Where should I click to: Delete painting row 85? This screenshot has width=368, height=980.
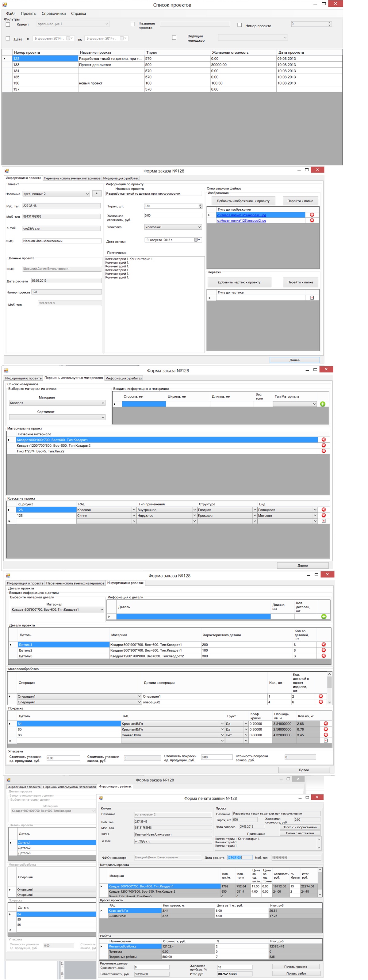(x=326, y=729)
